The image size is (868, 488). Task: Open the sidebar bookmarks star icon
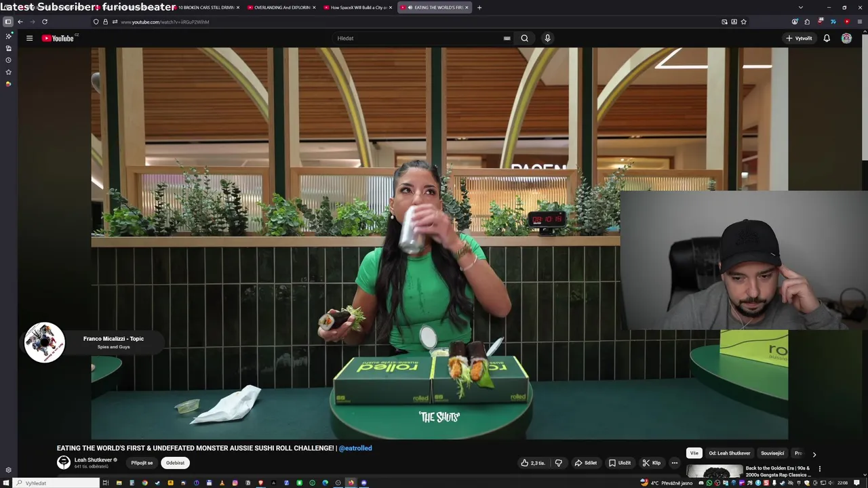pyautogui.click(x=8, y=72)
